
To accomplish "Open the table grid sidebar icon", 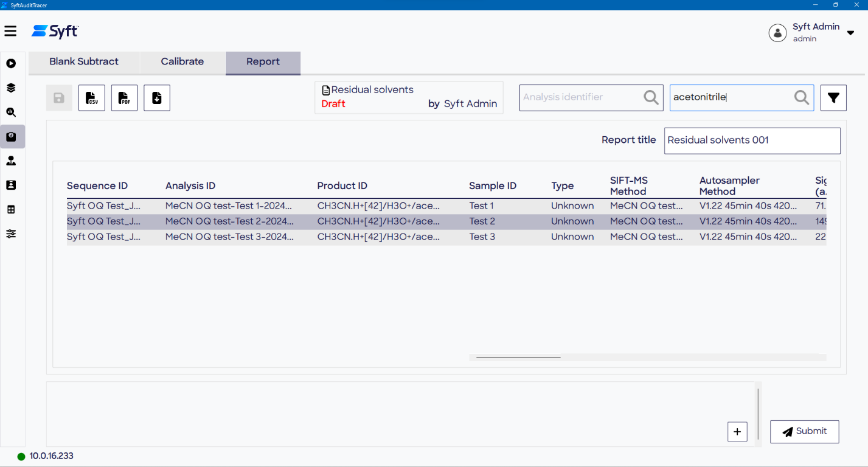I will coord(11,210).
